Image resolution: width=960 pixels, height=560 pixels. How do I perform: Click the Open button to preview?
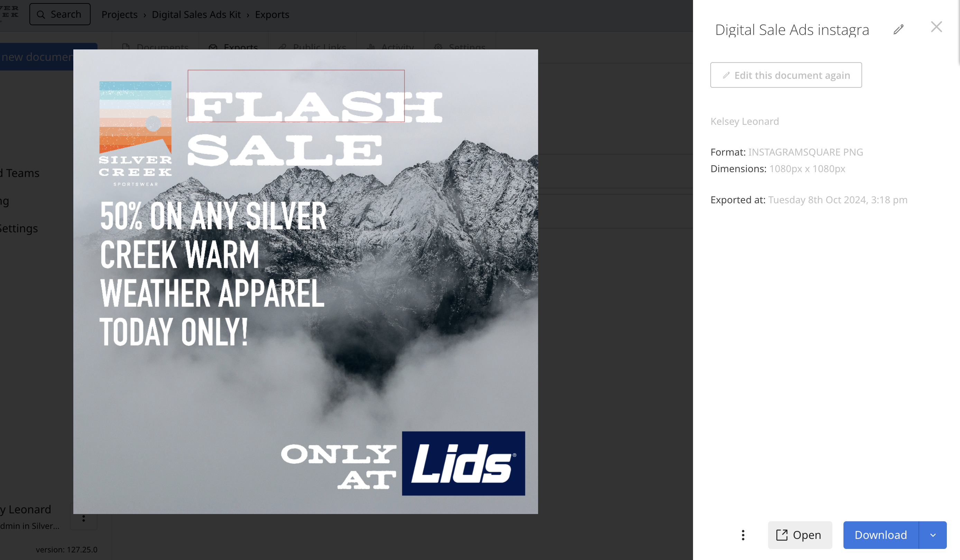pos(800,535)
